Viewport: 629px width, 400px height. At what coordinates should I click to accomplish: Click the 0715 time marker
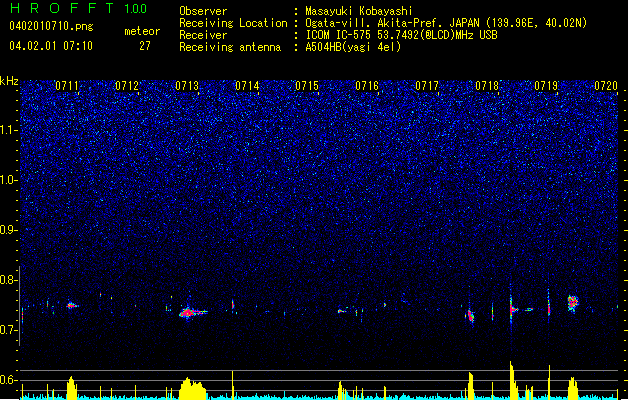pos(307,86)
